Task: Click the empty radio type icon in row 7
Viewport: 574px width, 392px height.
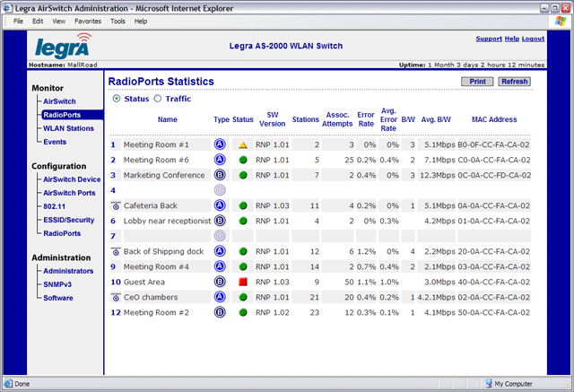Action: [x=220, y=236]
